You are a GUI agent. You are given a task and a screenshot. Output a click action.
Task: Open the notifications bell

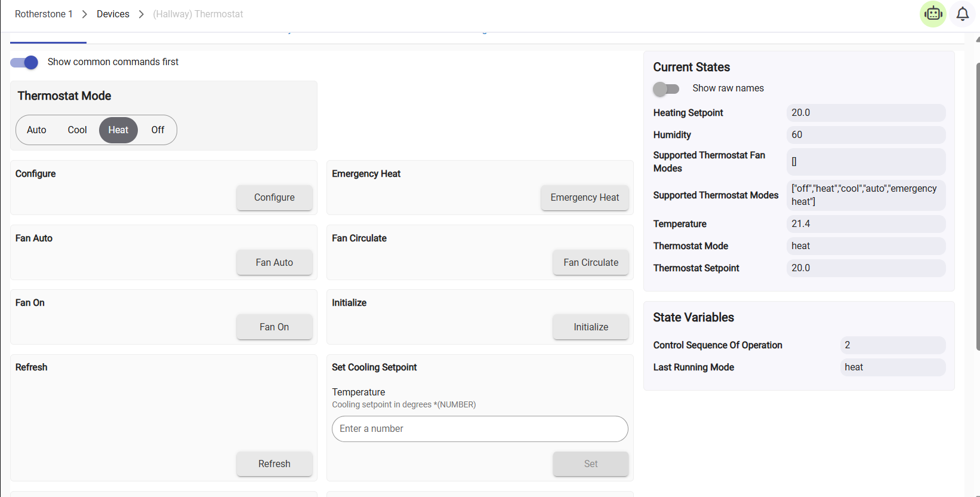point(962,14)
